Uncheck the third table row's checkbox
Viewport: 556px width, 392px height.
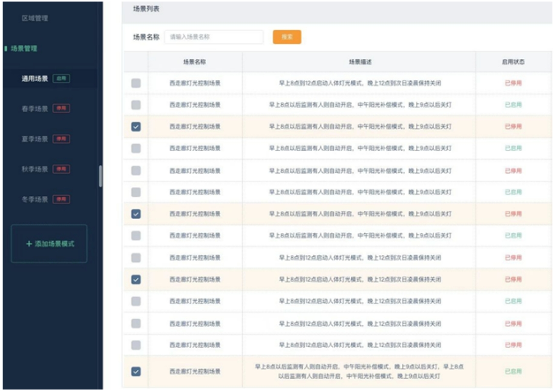click(x=136, y=126)
